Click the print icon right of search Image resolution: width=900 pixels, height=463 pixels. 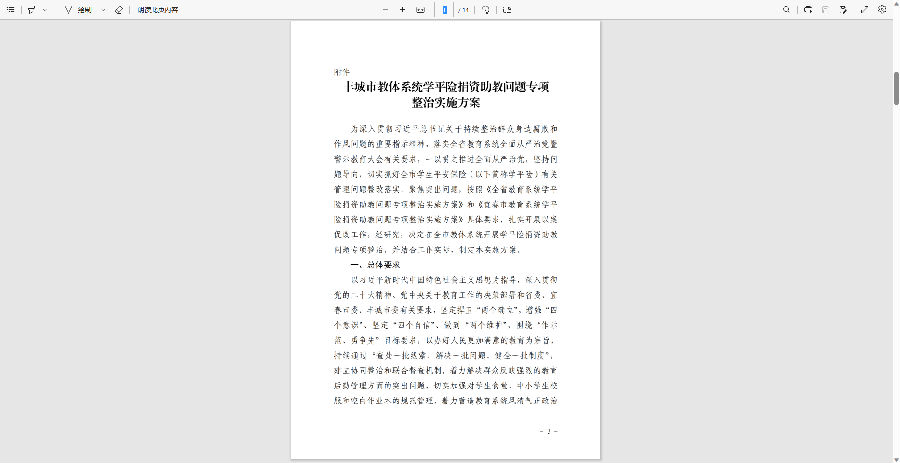[808, 10]
